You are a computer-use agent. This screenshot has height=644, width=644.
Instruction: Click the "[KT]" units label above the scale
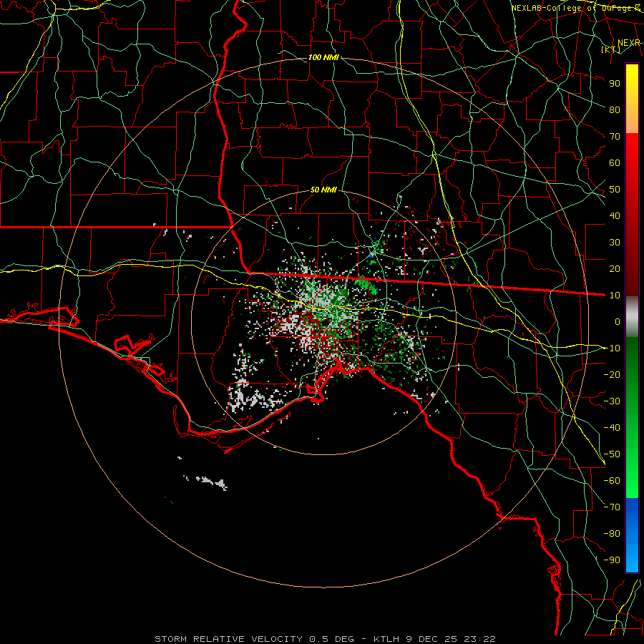click(x=611, y=49)
